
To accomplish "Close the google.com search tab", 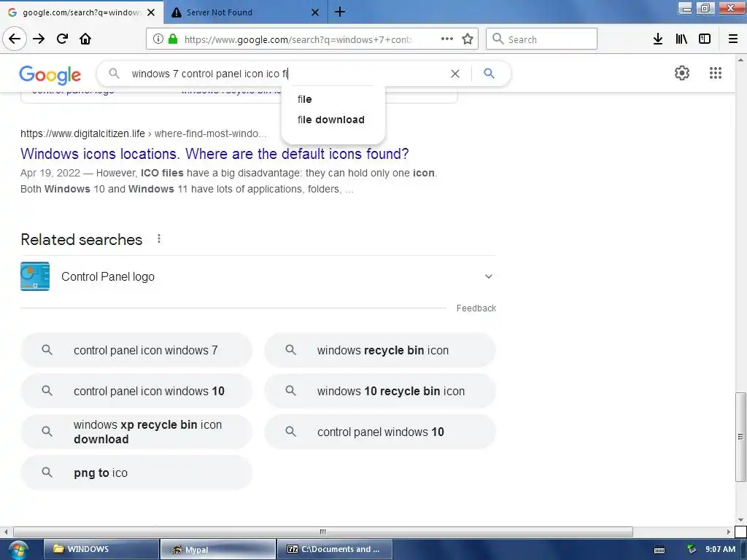I will 151,12.
